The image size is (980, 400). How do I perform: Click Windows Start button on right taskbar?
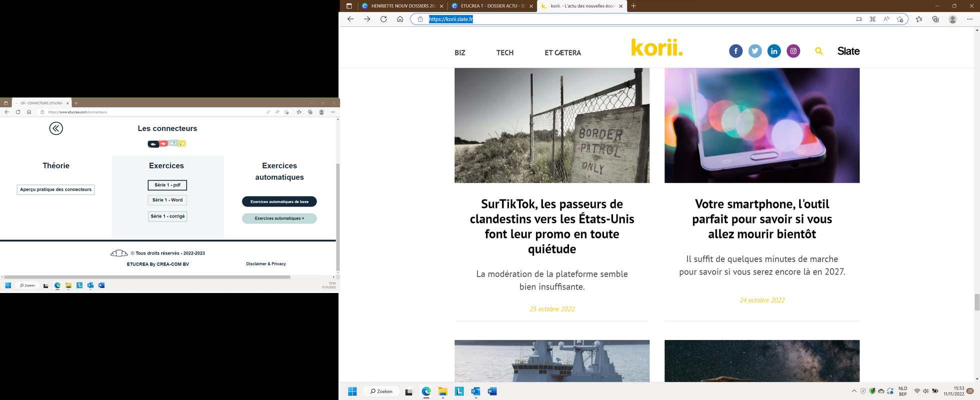coord(352,391)
